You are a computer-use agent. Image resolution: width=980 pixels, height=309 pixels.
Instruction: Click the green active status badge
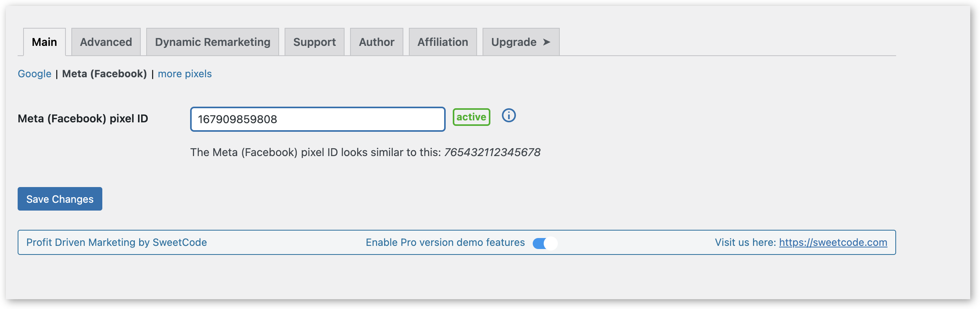(471, 117)
